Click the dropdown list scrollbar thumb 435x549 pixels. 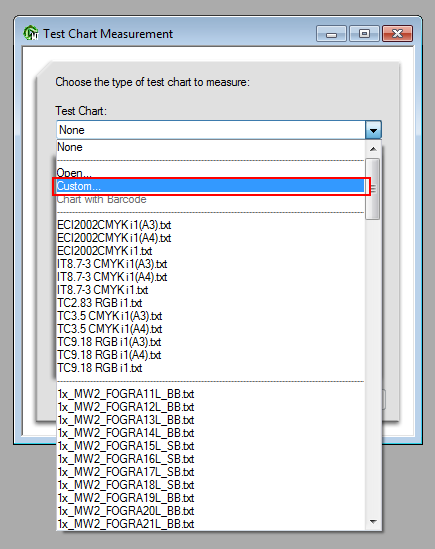(373, 189)
